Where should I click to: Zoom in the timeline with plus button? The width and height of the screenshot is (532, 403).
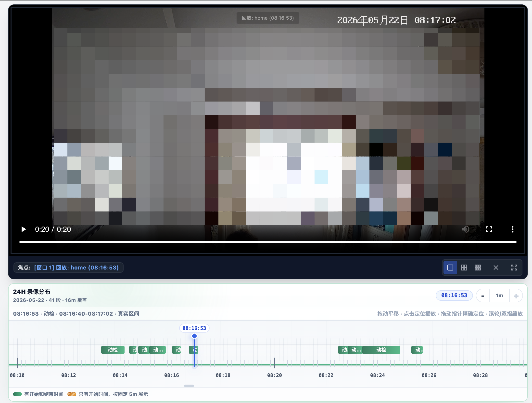tap(516, 296)
